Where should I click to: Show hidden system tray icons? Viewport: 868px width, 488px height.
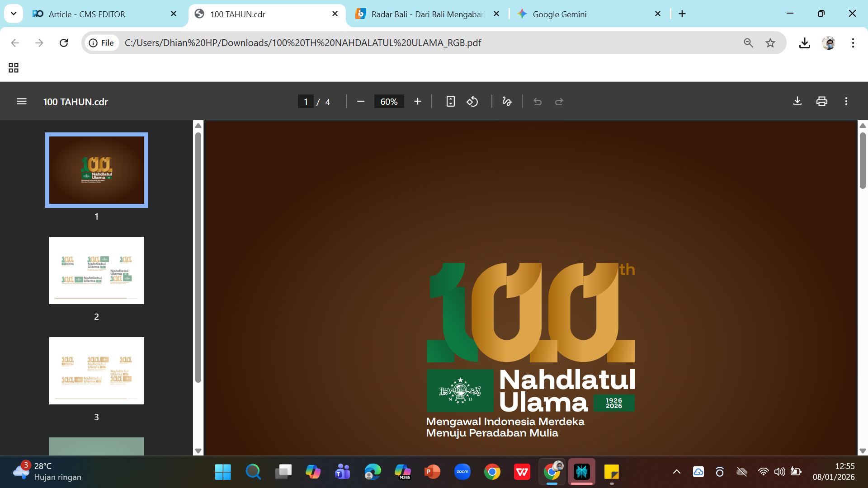tap(677, 472)
